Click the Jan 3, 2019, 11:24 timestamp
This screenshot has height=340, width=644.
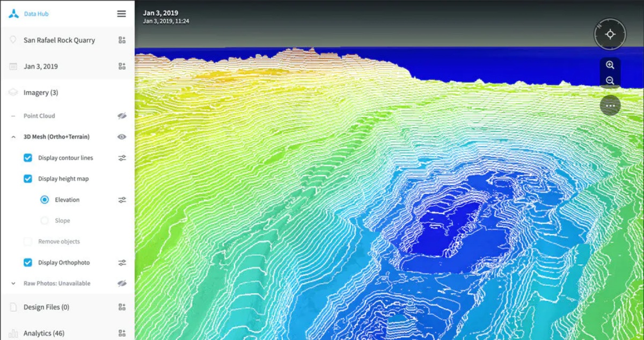point(166,21)
